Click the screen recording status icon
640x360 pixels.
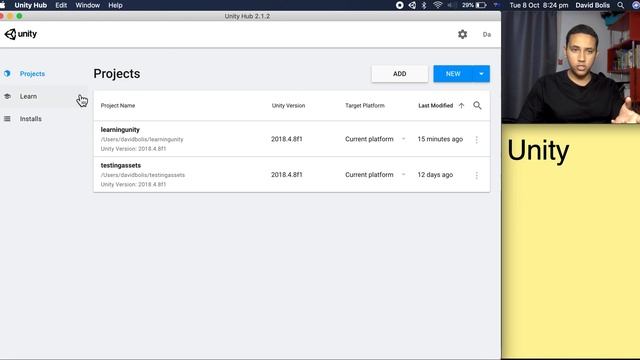pos(400,5)
